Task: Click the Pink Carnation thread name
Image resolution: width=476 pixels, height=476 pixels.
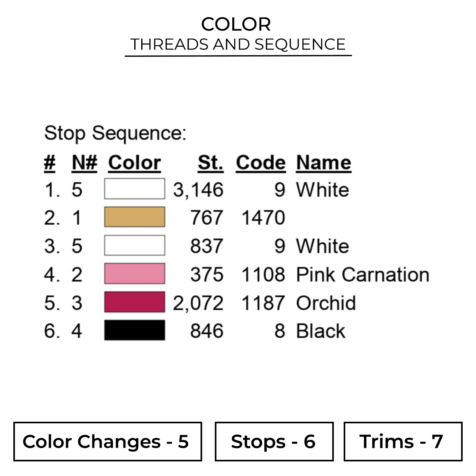Action: 362,274
